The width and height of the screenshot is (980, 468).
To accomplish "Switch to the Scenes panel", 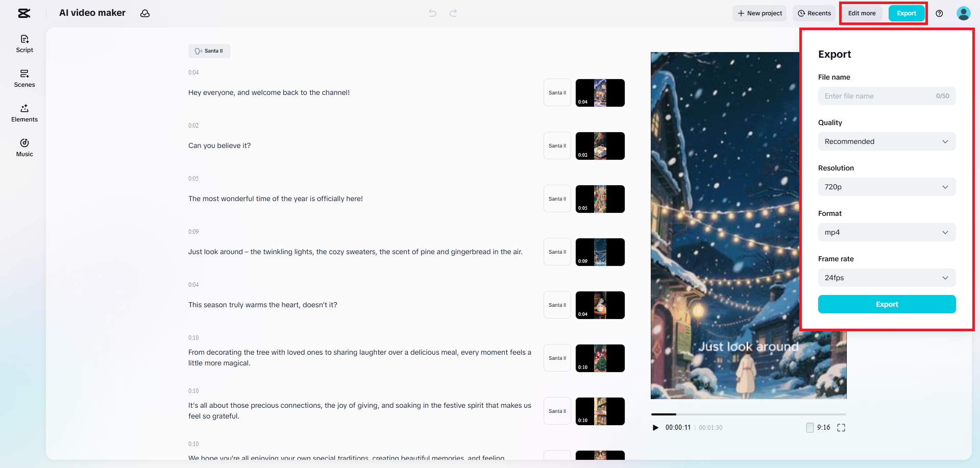I will pos(24,79).
